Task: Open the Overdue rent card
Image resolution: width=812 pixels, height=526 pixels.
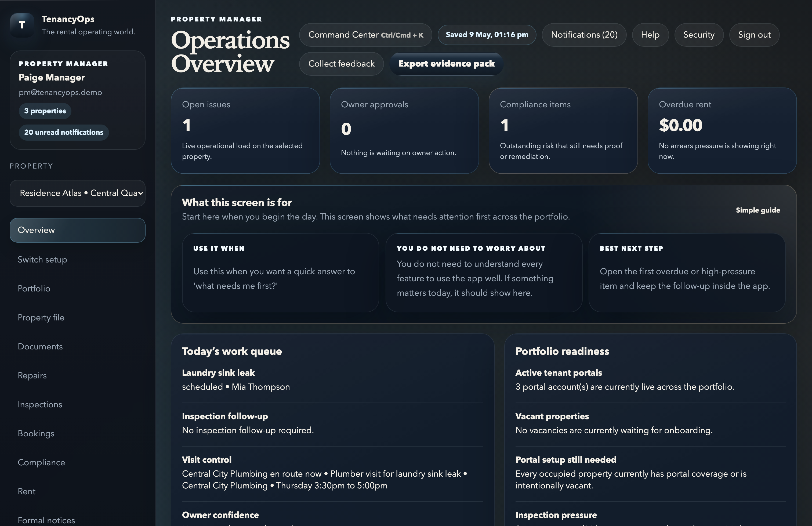Action: coord(722,131)
